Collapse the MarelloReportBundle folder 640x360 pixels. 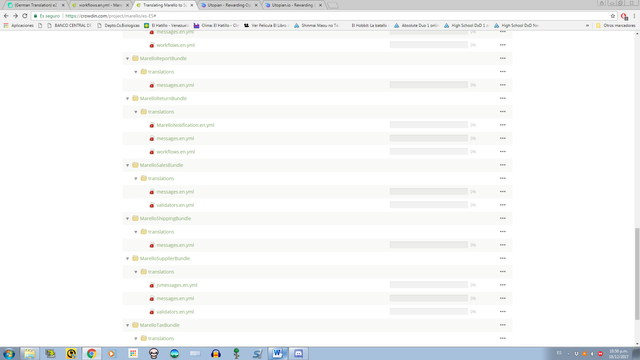[127, 58]
